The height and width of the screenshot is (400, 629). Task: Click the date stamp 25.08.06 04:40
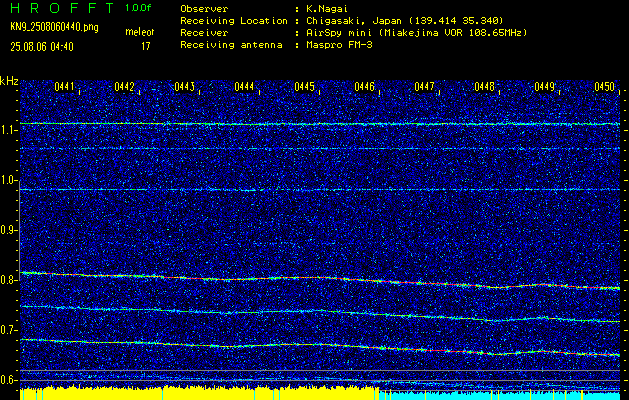point(42,47)
